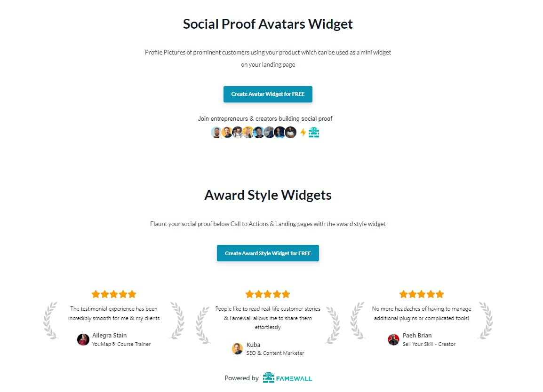
Task: Click Create Avatar Widget for FREE button
Action: (268, 94)
